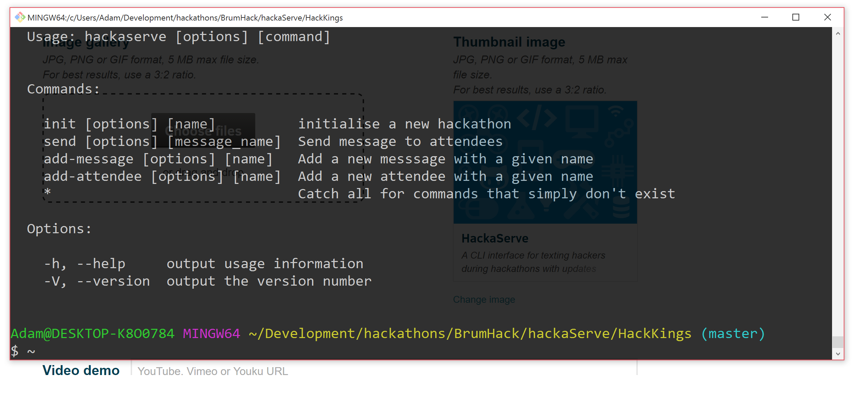Click the --version option text

113,281
